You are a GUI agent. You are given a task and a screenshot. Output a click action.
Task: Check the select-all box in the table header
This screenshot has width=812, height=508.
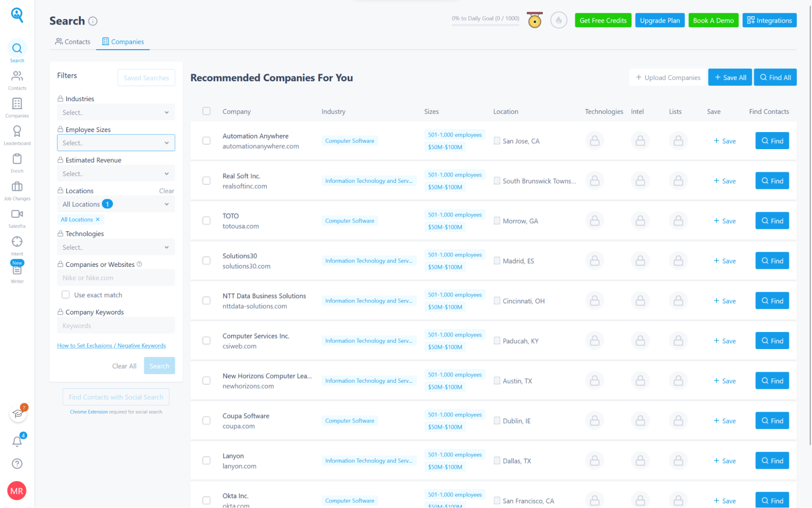click(206, 111)
